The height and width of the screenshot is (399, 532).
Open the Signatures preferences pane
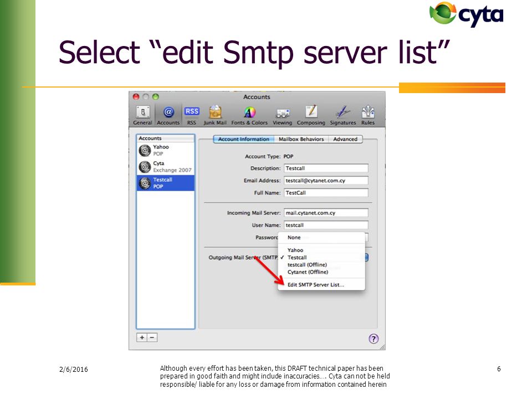click(343, 115)
